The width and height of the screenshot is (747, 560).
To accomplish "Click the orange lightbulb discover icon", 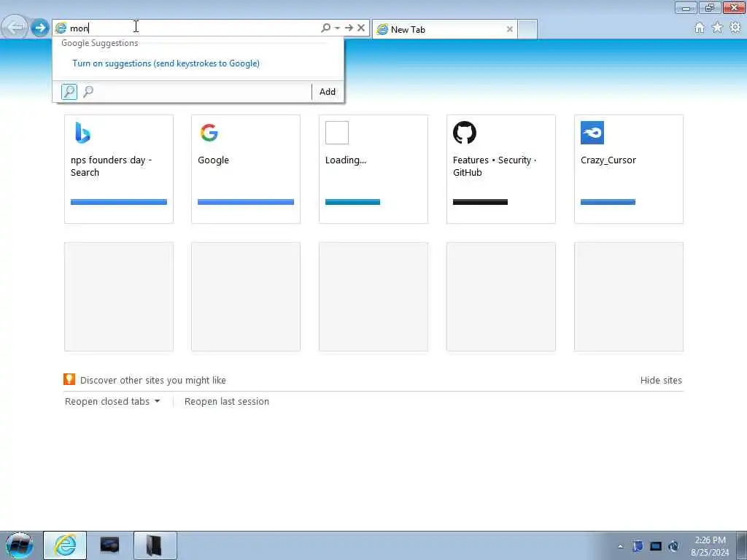I will [69, 379].
